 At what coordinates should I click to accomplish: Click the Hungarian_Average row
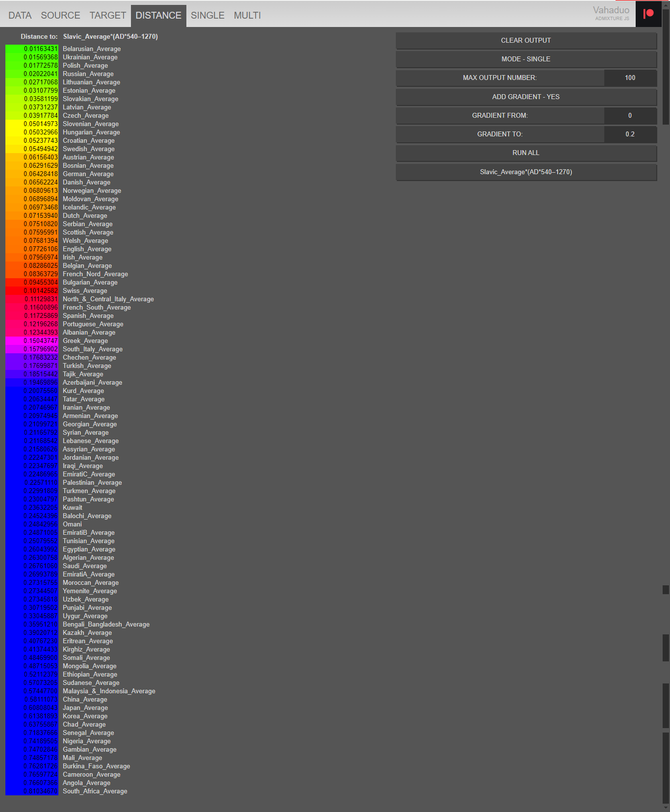(91, 132)
